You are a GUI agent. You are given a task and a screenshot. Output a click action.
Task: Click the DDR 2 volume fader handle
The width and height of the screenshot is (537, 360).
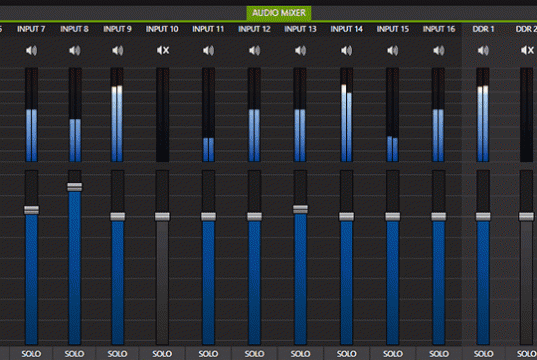(x=526, y=216)
